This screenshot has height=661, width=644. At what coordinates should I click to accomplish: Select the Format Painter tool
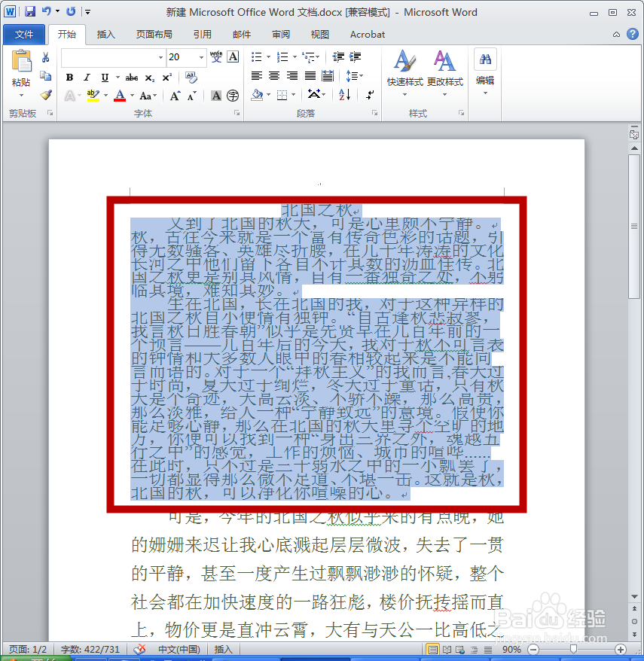(44, 95)
